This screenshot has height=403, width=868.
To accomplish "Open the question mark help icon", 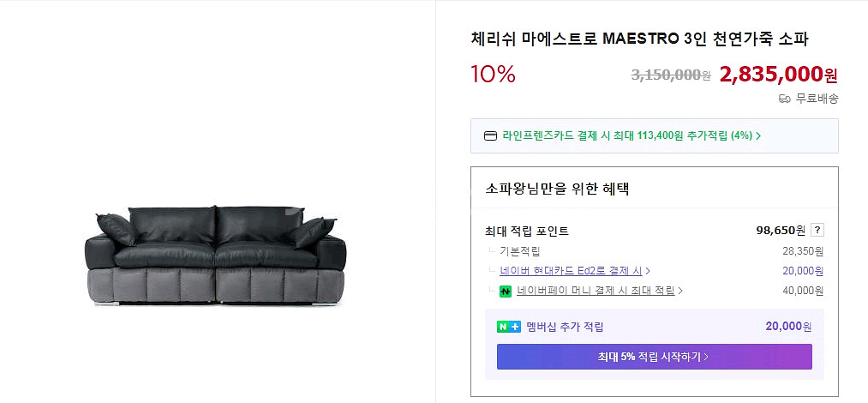I will pyautogui.click(x=817, y=230).
